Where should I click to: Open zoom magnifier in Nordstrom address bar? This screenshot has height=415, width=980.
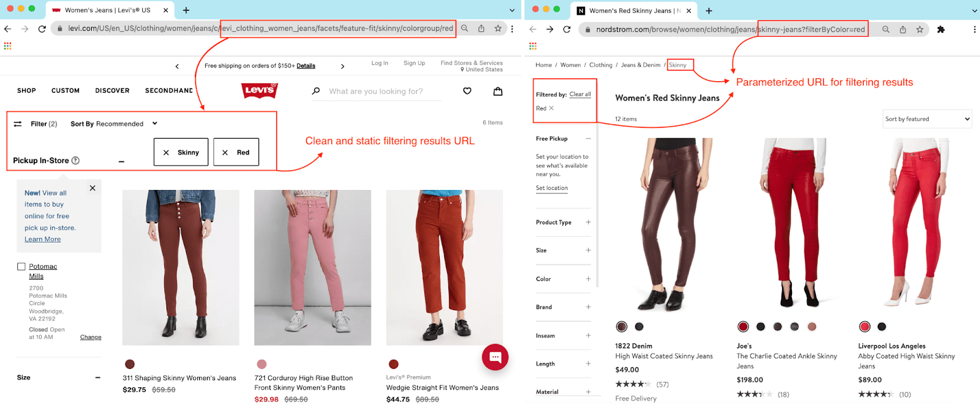pos(886,29)
